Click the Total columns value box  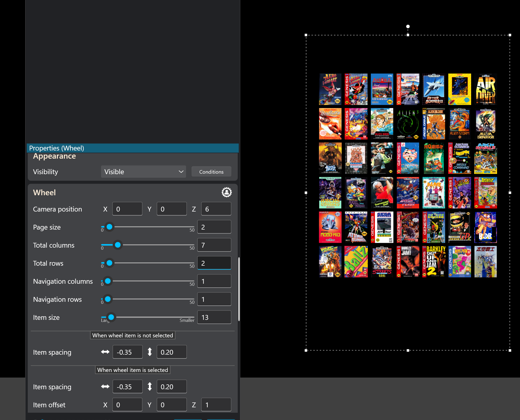tap(214, 245)
